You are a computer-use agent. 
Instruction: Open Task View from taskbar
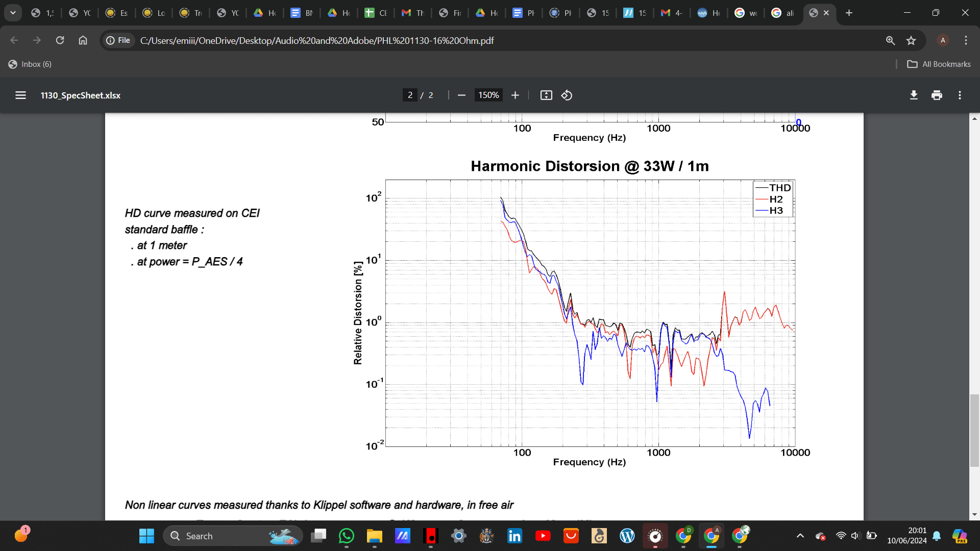point(318,536)
